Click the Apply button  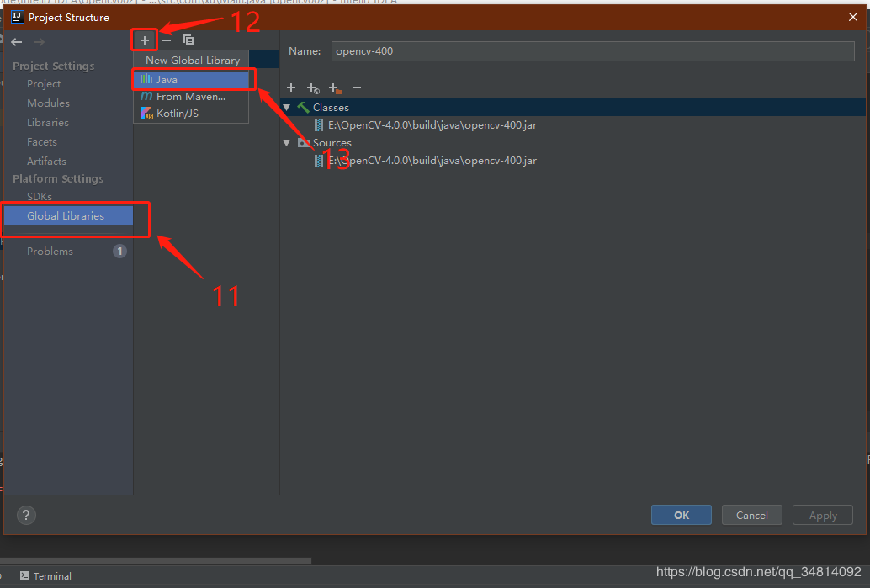tap(823, 515)
